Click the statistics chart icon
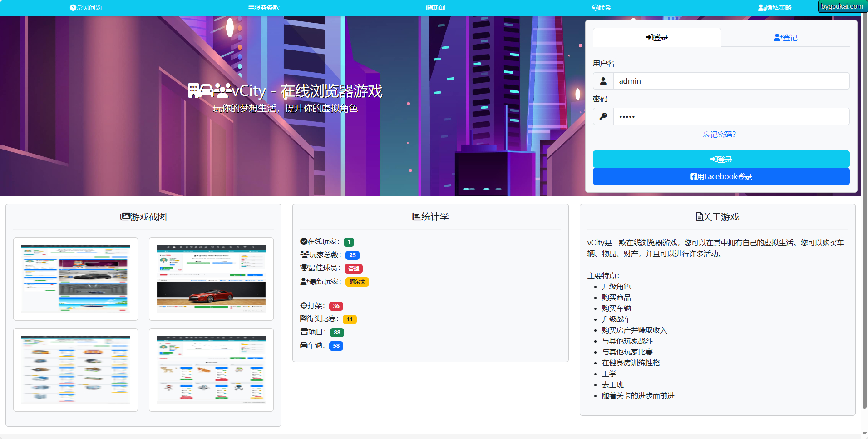 coord(416,217)
